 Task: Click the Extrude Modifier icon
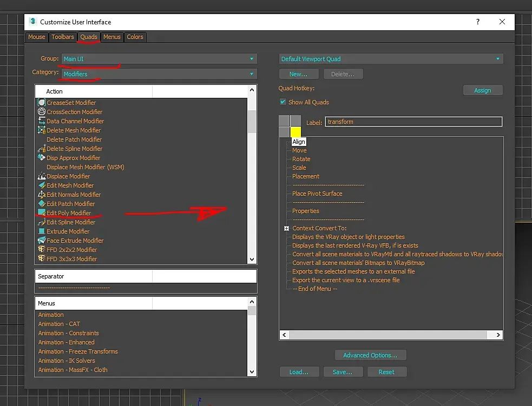coord(41,231)
